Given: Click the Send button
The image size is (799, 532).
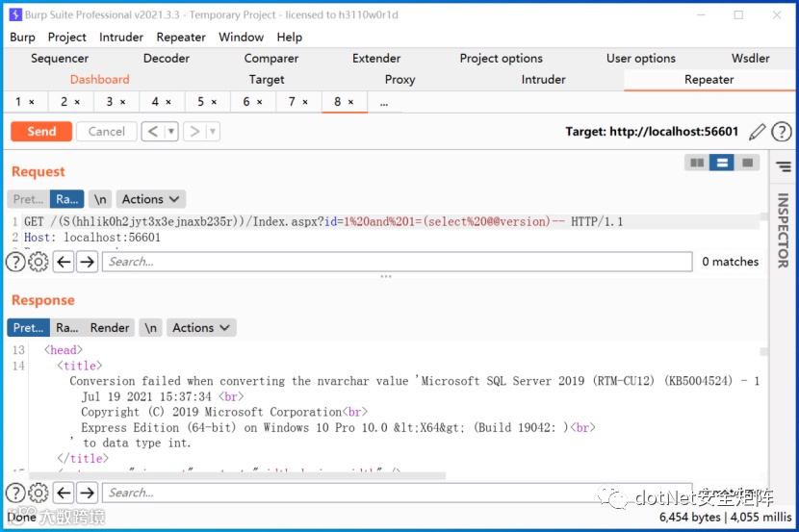Looking at the screenshot, I should coord(41,132).
